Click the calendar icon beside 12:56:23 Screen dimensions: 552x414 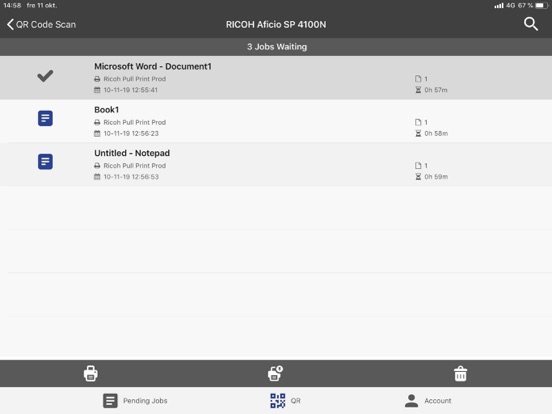97,134
